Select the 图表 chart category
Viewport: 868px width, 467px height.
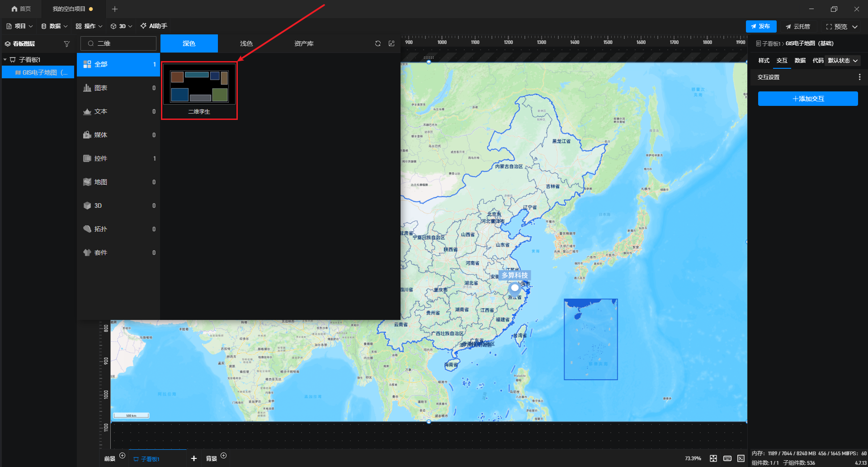(x=118, y=88)
